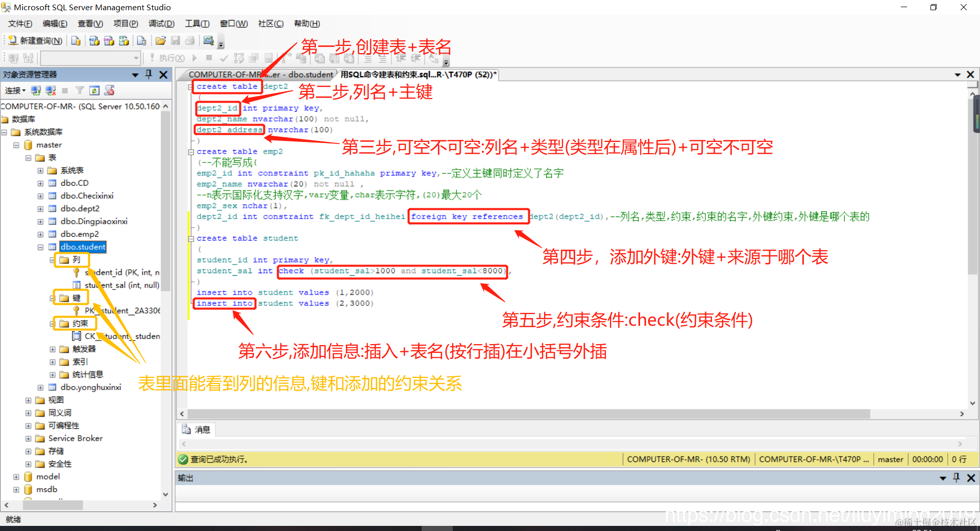
Task: Click the Execute (执行) query button
Action: (x=167, y=58)
